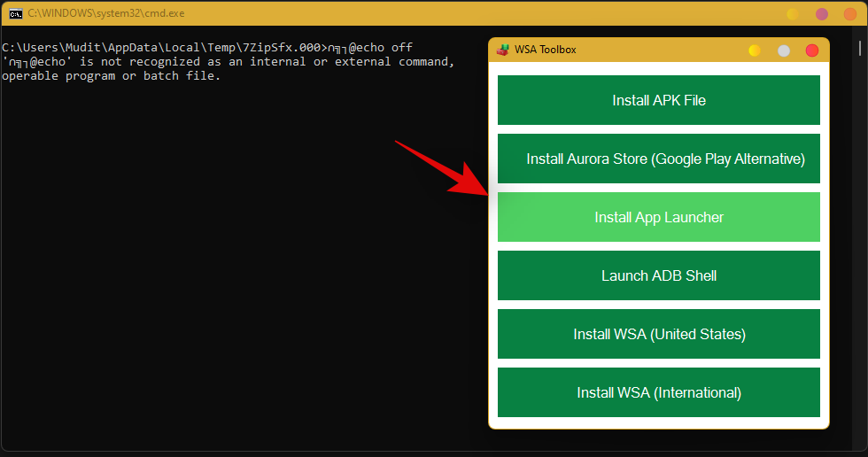Viewport: 868px width, 457px height.
Task: Click the 7ZipSfx.000 command prompt line
Action: (206, 47)
